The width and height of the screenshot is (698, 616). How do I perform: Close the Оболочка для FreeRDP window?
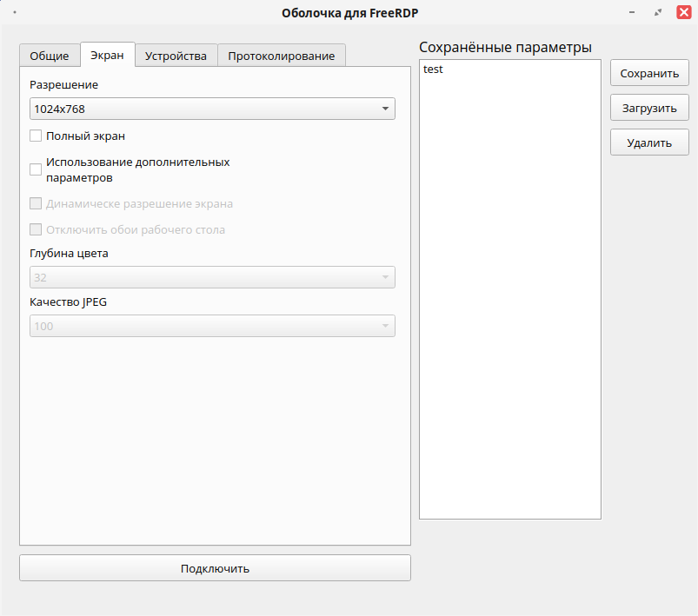tap(684, 12)
